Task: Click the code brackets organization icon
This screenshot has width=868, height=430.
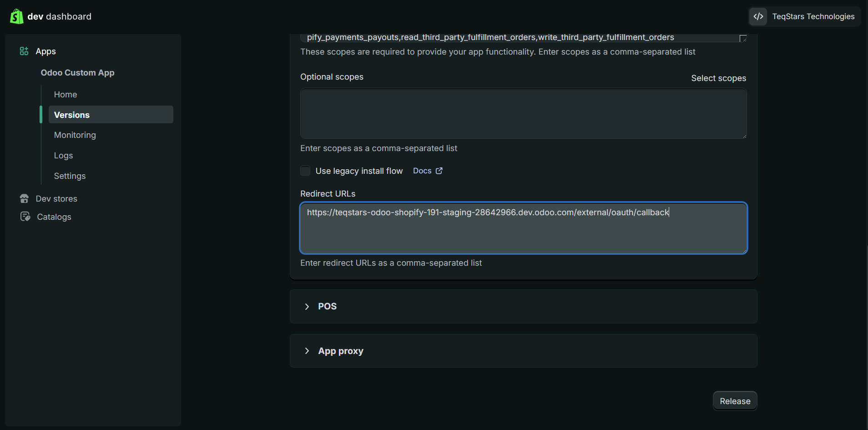Action: (x=758, y=16)
